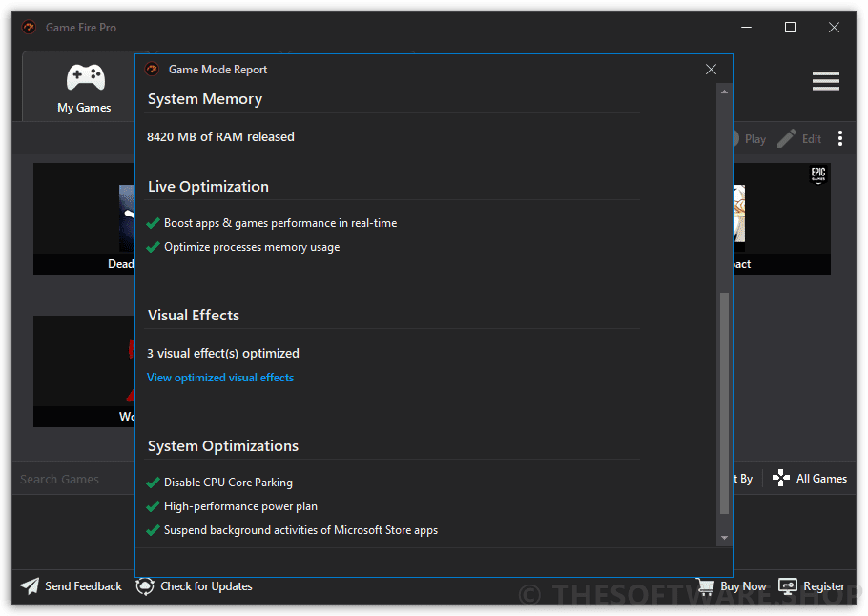868x616 pixels.
Task: Click the All Games filter icon
Action: [781, 478]
